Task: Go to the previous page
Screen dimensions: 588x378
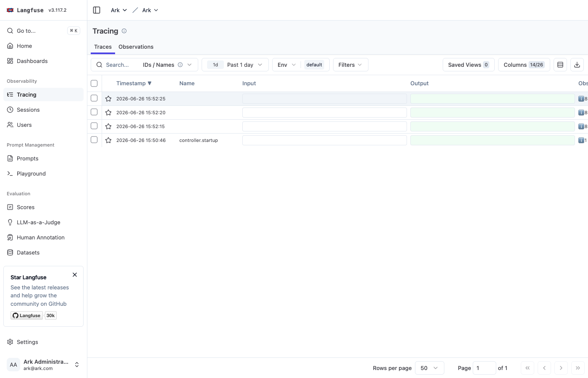Action: (x=544, y=368)
